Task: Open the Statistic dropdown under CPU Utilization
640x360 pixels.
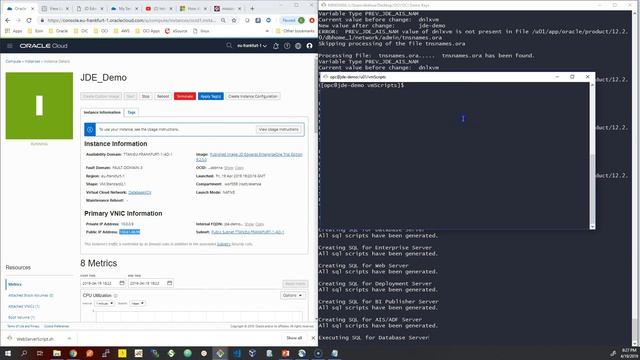Action: (x=138, y=303)
